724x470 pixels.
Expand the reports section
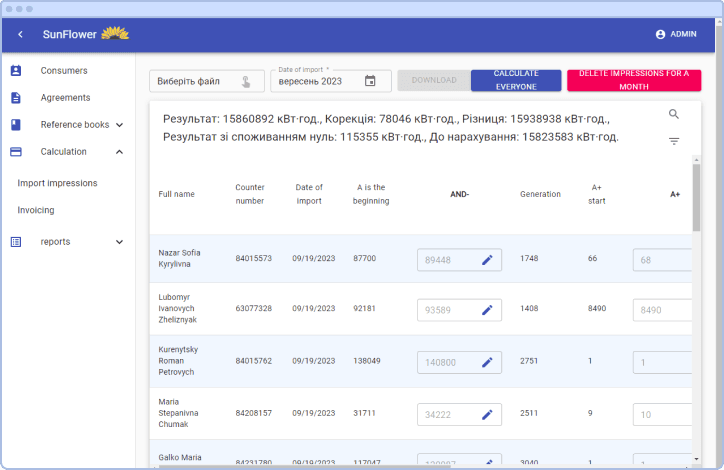[x=119, y=242]
